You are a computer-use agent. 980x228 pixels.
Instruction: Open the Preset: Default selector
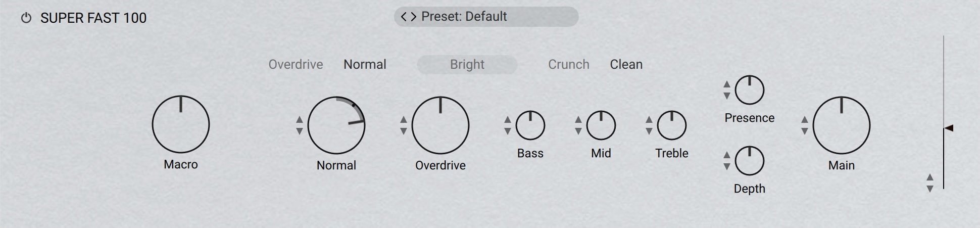[486, 17]
